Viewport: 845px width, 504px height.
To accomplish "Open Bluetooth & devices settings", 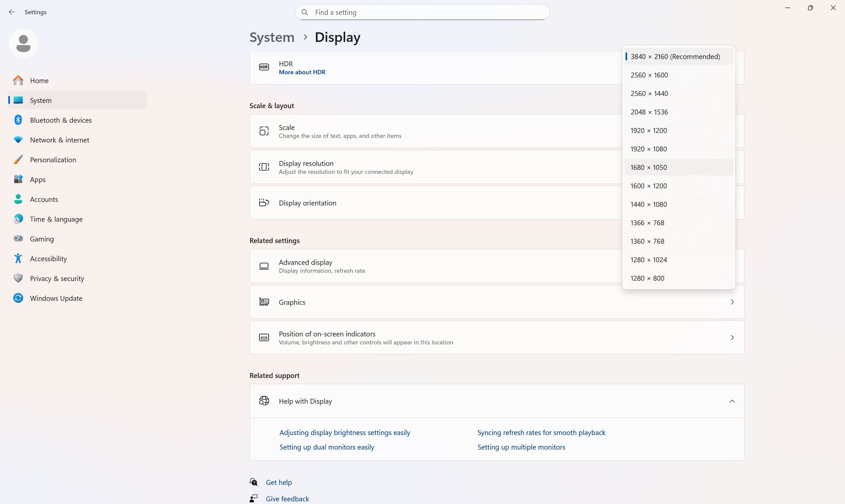I will click(60, 120).
